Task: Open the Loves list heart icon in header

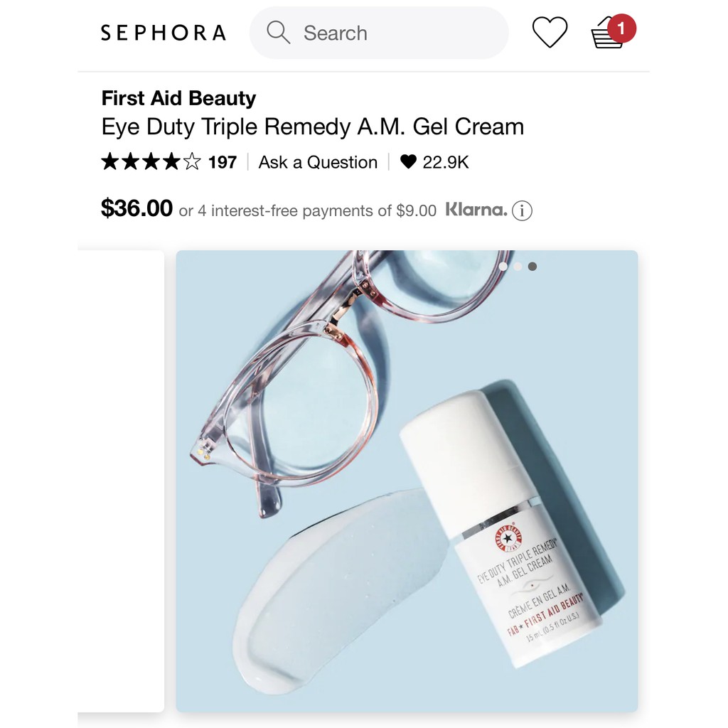Action: pyautogui.click(x=550, y=32)
